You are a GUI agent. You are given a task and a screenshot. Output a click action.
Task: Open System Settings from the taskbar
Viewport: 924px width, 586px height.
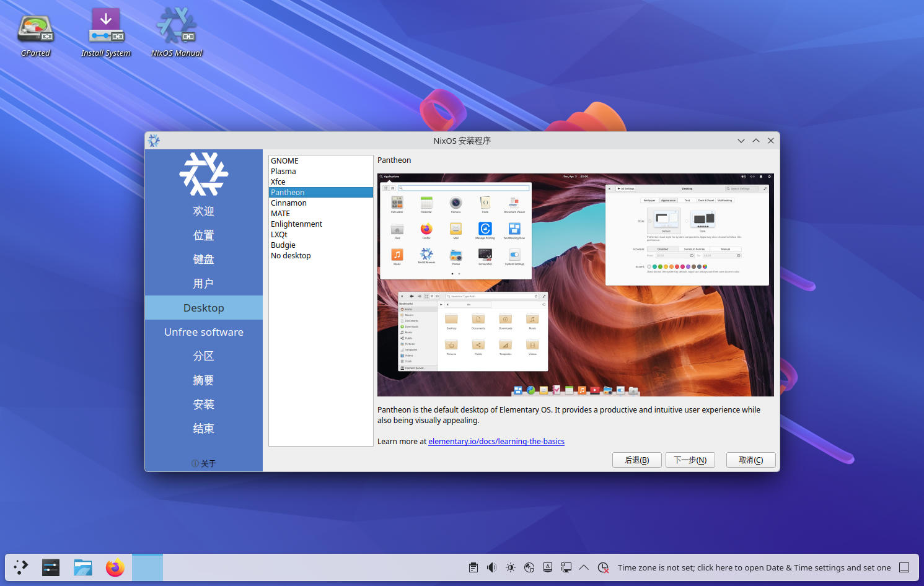51,567
